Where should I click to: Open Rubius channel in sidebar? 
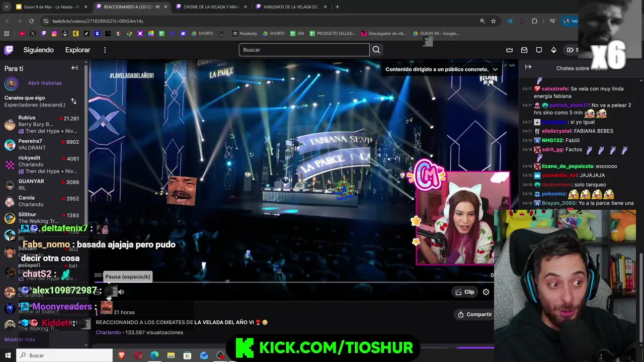[42, 124]
